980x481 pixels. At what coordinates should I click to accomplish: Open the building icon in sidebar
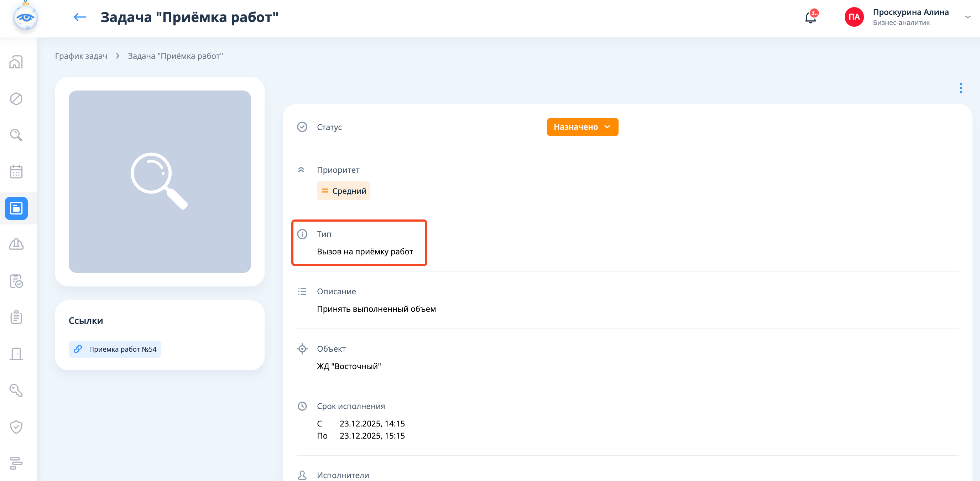(x=16, y=62)
